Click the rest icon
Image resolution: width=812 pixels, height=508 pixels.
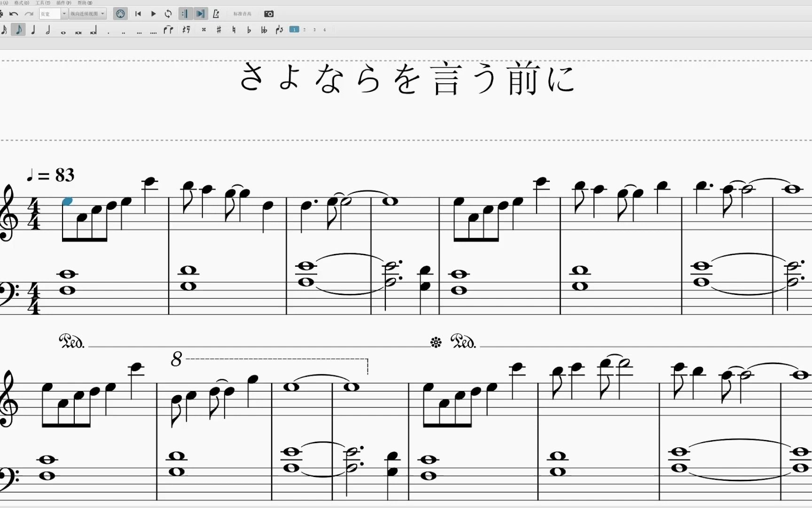187,30
